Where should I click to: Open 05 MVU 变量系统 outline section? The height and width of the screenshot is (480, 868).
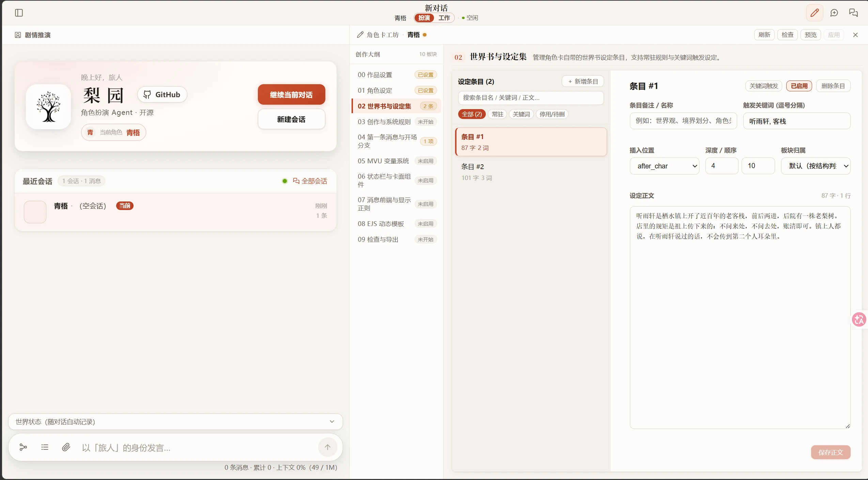[397, 161]
